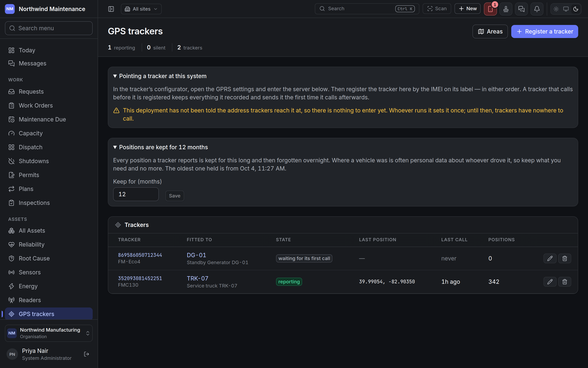
Task: Go to Messages in the sidebar
Action: tap(49, 63)
